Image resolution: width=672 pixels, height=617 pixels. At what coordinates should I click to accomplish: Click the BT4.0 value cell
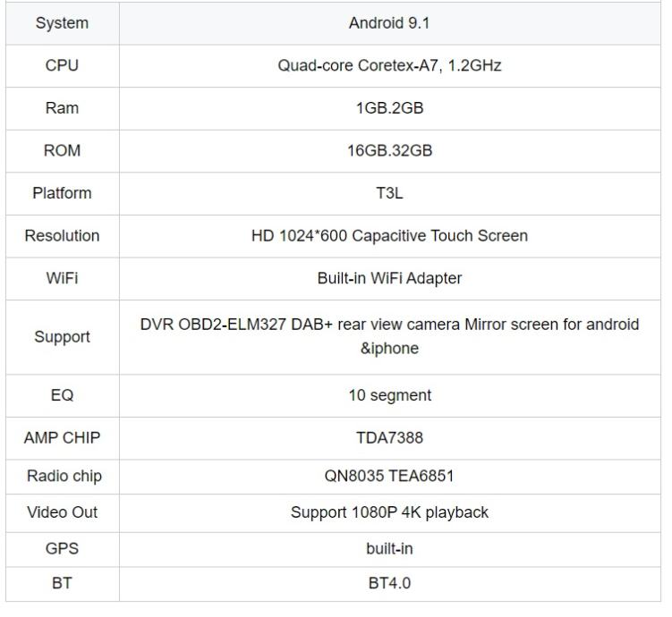[389, 583]
